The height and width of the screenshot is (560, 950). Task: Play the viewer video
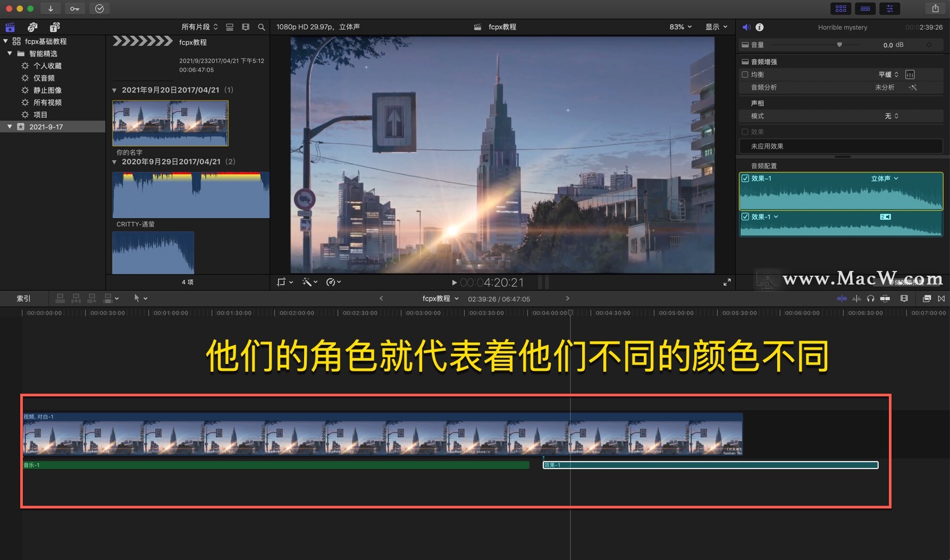tap(454, 283)
